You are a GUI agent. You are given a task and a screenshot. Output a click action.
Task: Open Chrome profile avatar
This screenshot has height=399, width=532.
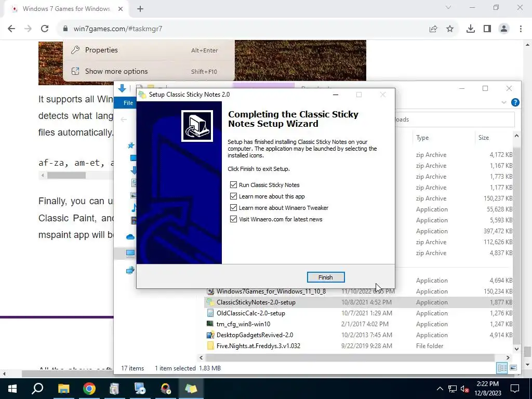point(504,29)
